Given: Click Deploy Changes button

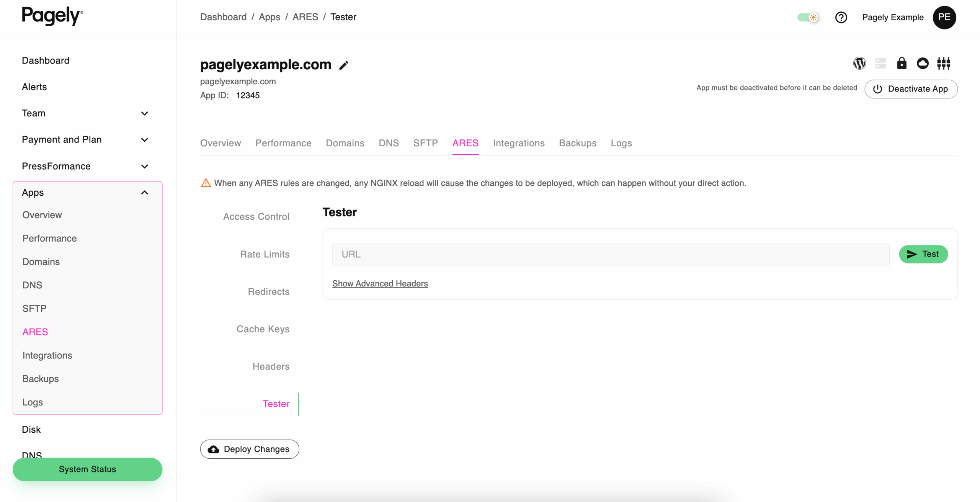Looking at the screenshot, I should coord(250,449).
